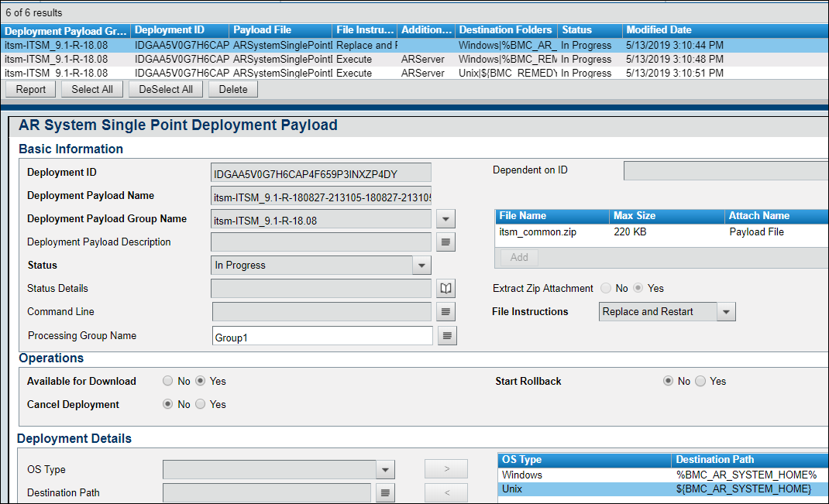Expand the File Instructions dropdown
Image resolution: width=829 pixels, height=504 pixels.
pos(726,312)
